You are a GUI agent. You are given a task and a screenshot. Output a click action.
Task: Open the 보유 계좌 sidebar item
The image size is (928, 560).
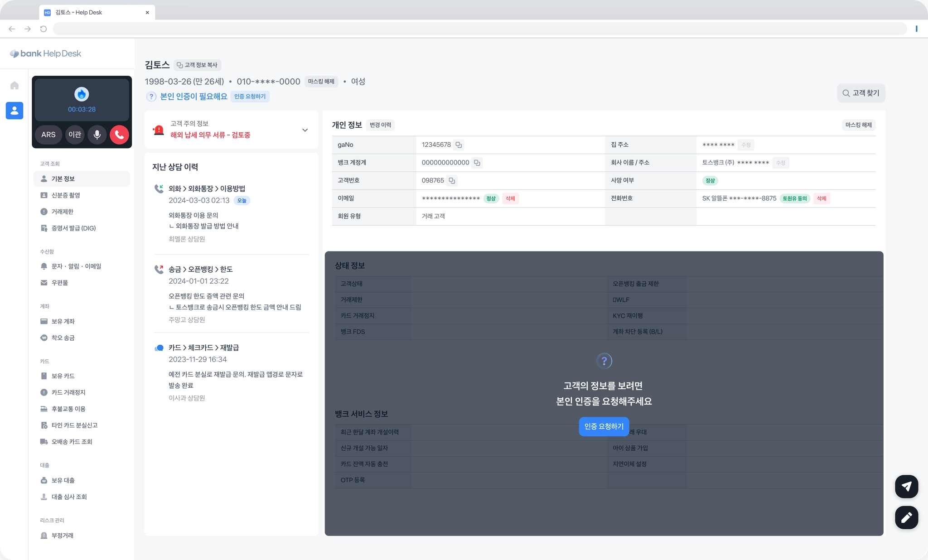tap(63, 321)
